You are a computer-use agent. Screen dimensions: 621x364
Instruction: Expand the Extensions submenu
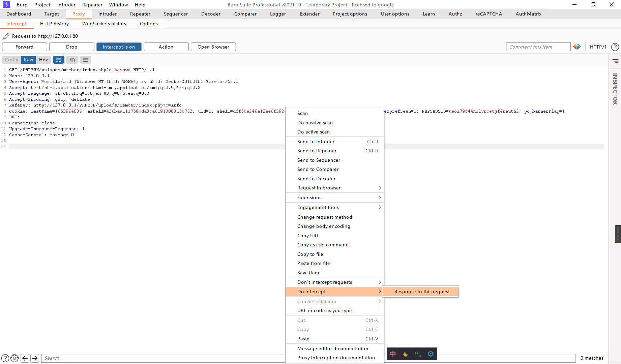(x=335, y=198)
